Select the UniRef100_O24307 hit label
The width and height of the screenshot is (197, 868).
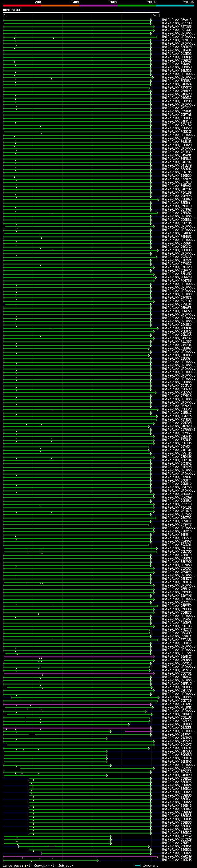177,542
